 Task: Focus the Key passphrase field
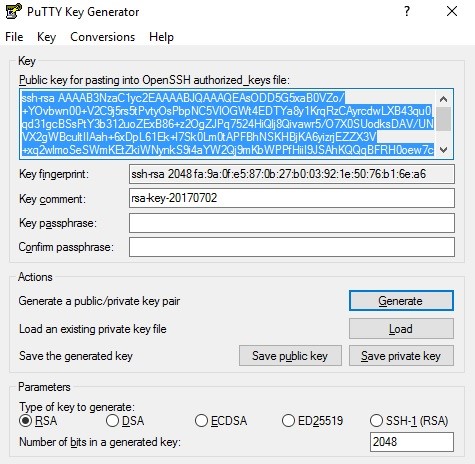(x=292, y=223)
